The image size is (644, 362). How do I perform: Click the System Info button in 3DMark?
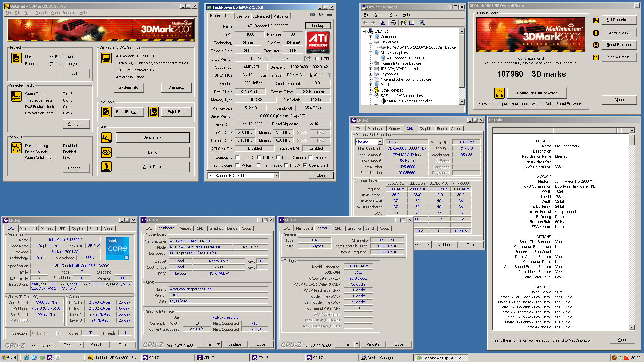(x=128, y=88)
